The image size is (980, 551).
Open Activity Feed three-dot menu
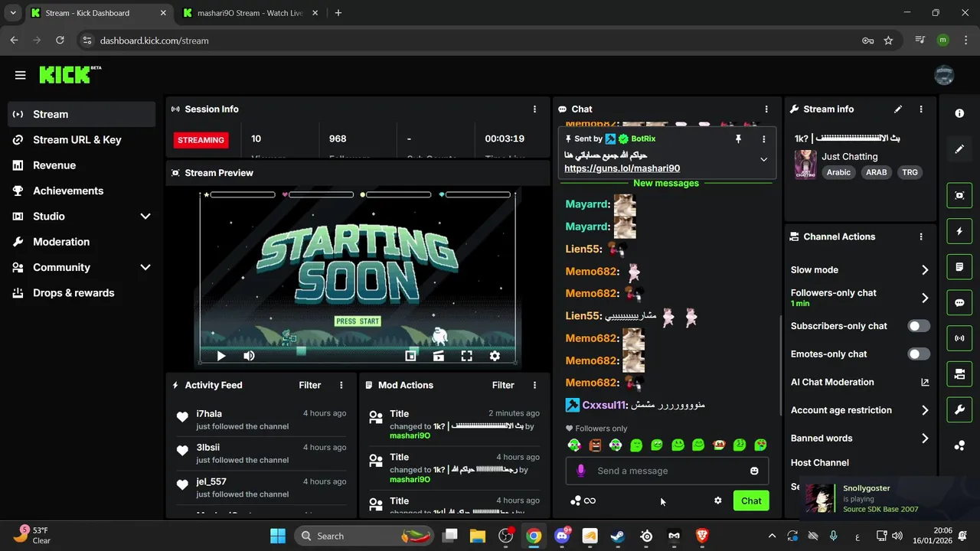(341, 386)
